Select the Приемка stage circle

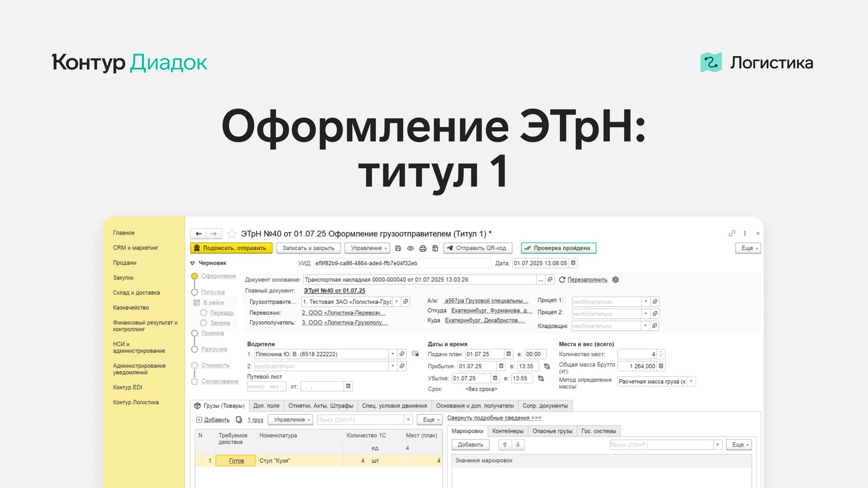[194, 333]
